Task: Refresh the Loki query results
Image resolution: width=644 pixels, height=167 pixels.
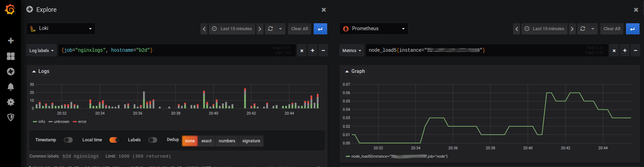Action: [270, 29]
